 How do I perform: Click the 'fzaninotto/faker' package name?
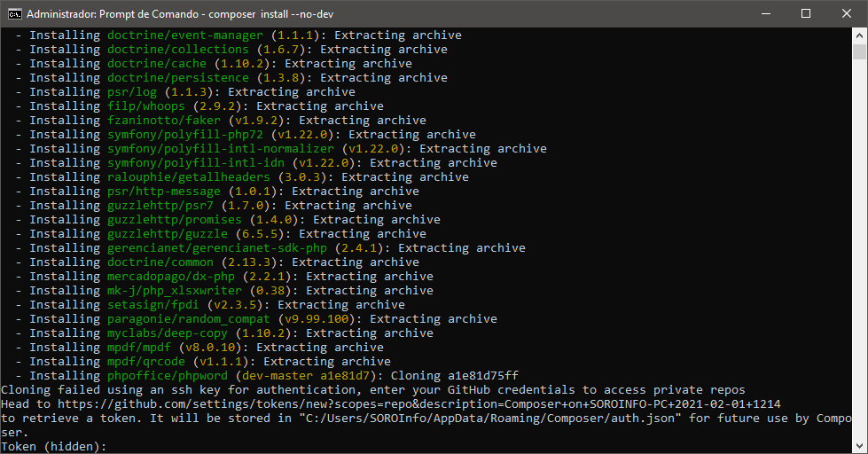pyautogui.click(x=164, y=121)
